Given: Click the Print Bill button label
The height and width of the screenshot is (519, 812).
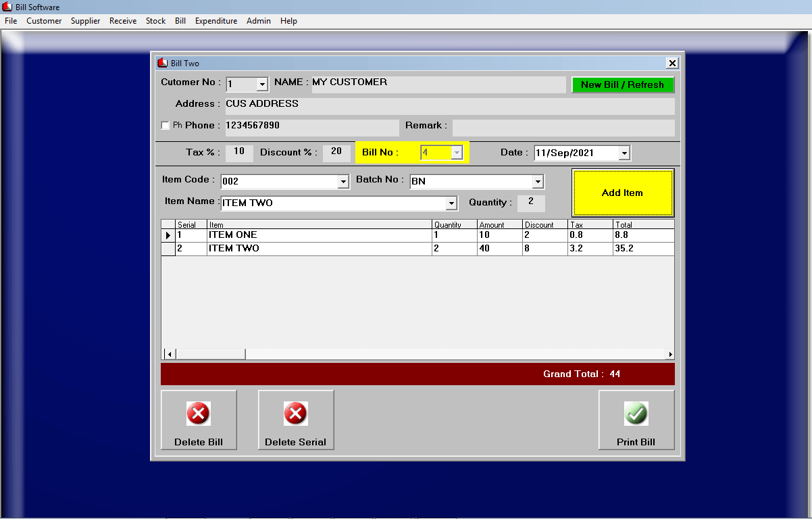Looking at the screenshot, I should (x=636, y=442).
